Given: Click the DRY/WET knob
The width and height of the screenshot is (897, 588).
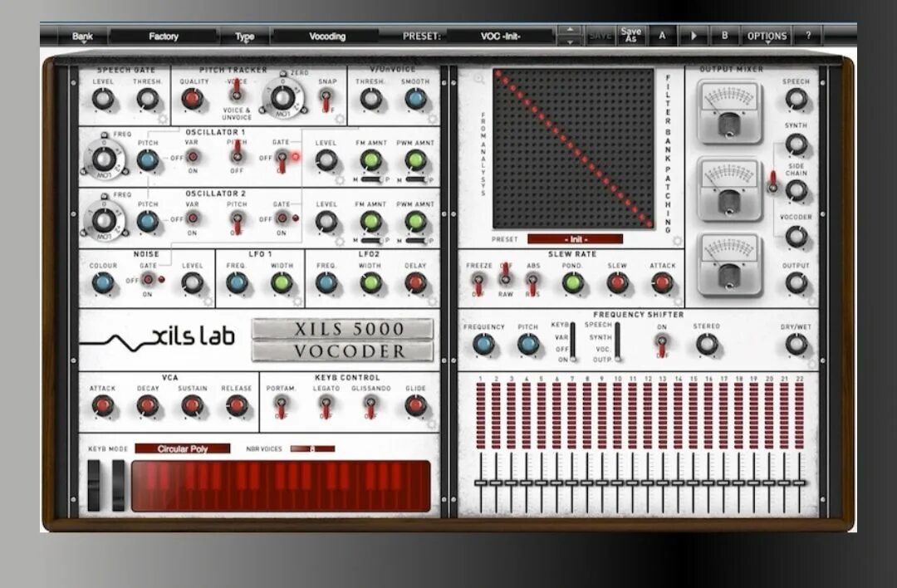Looking at the screenshot, I should pyautogui.click(x=796, y=345).
